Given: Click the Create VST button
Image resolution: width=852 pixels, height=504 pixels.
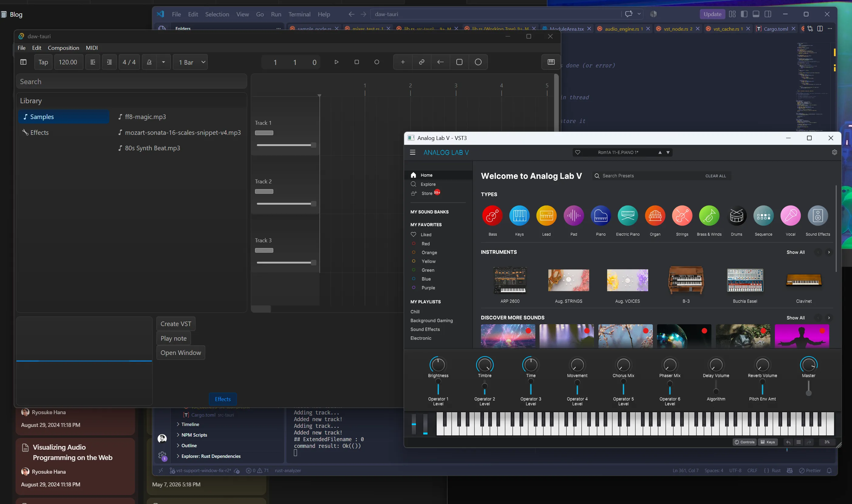Looking at the screenshot, I should click(176, 324).
